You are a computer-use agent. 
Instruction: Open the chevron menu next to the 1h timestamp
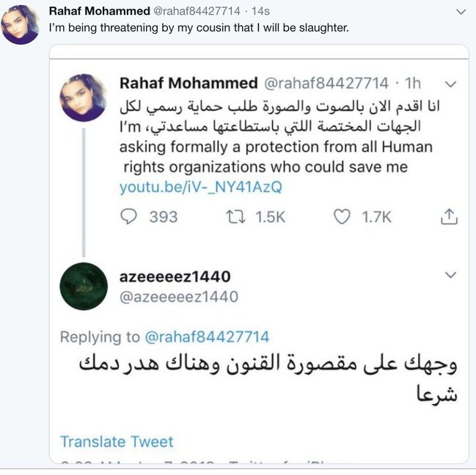coord(452,84)
